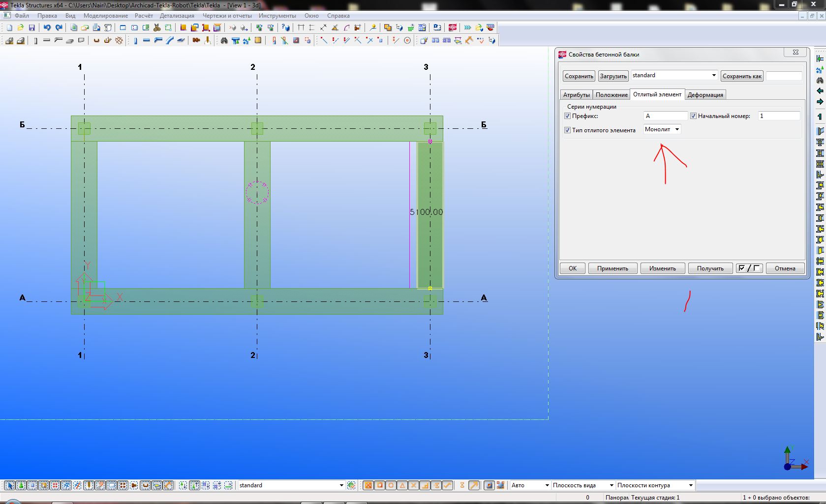Viewport: 826px width, 504px height.
Task: Click the Open model folder icon
Action: pyautogui.click(x=21, y=28)
